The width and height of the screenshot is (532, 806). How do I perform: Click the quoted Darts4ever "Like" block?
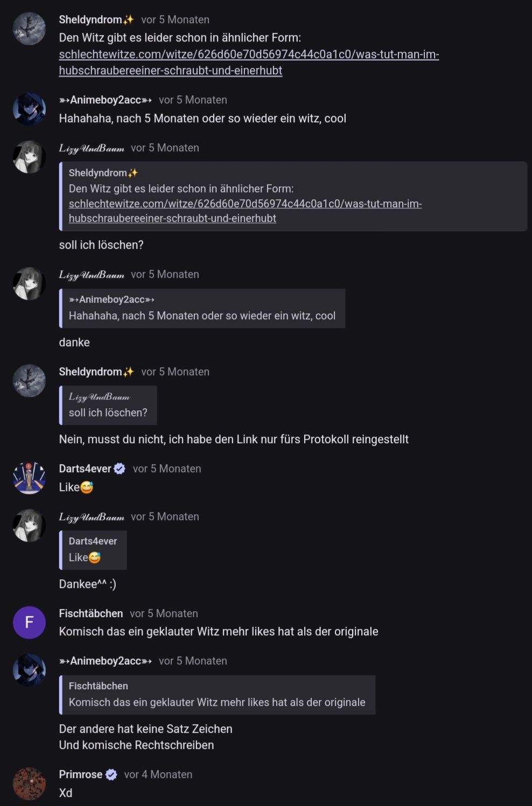pos(93,550)
